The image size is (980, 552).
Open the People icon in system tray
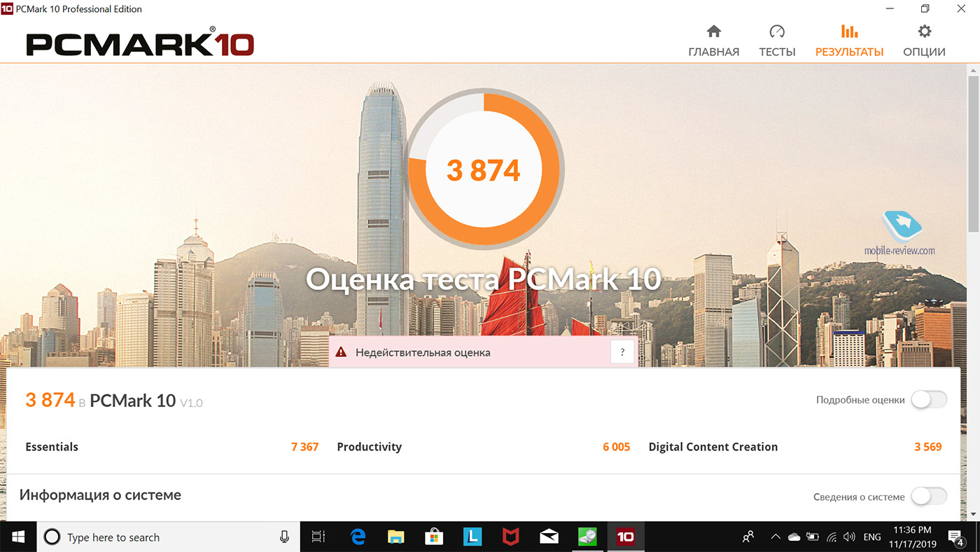pos(748,537)
